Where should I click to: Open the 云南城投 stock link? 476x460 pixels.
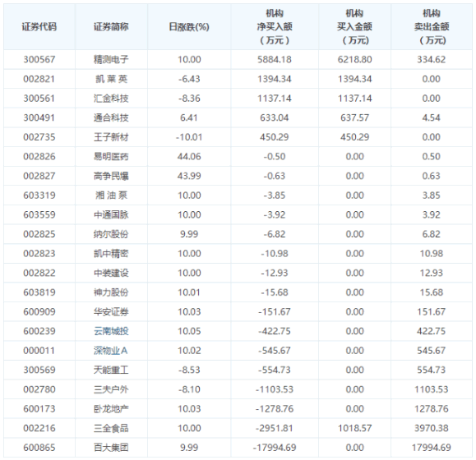coord(111,331)
